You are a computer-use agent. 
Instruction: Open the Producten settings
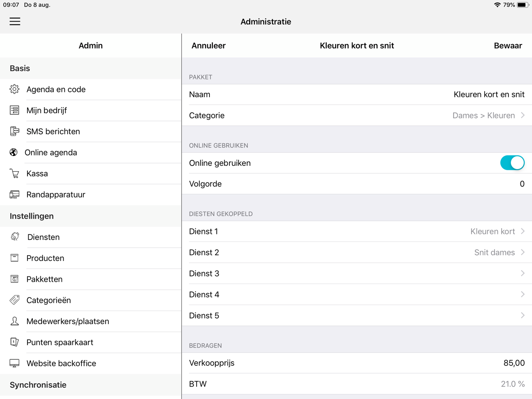coord(91,258)
